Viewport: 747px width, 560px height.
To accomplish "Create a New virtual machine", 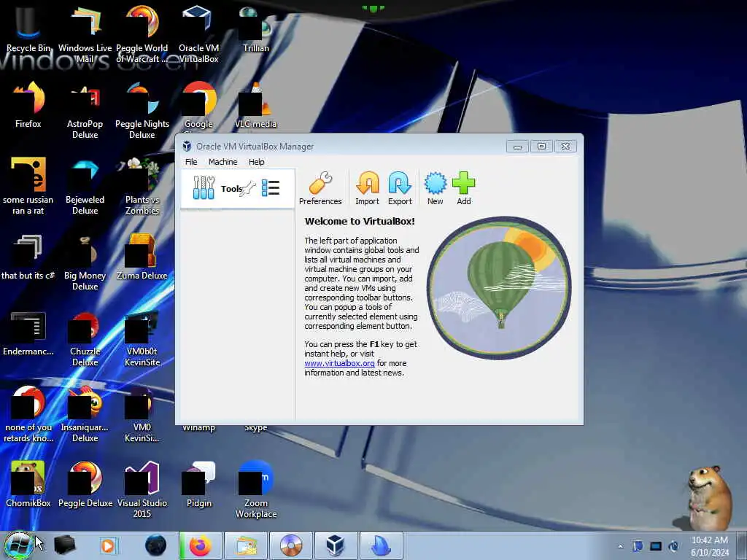I will coord(435,188).
